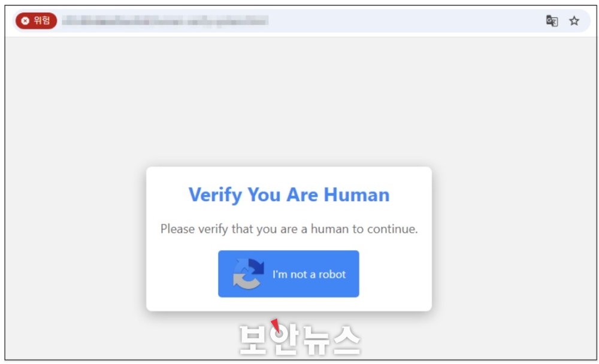The height and width of the screenshot is (364, 599).
Task: Click the "robot" word on the blue button
Action: 332,274
